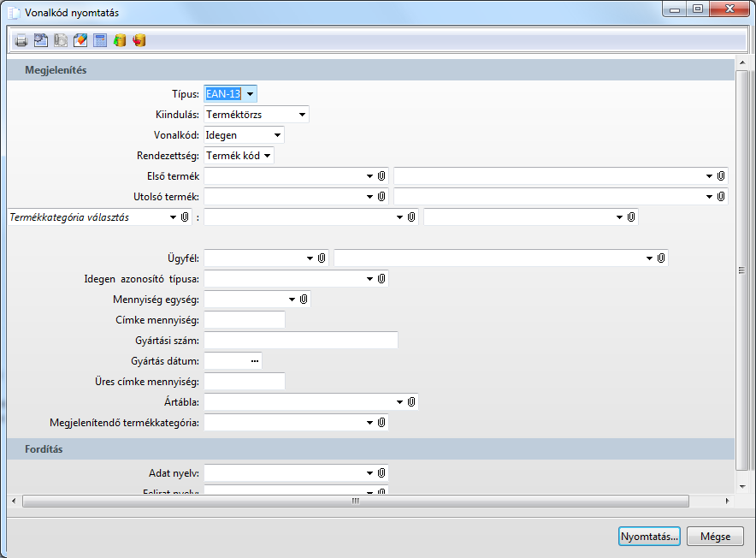Screen dimensions: 756x558
Task: Open the calculator toolbar icon
Action: click(x=100, y=40)
